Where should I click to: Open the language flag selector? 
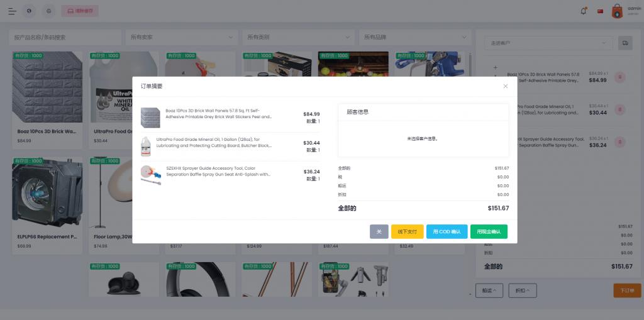coord(600,11)
